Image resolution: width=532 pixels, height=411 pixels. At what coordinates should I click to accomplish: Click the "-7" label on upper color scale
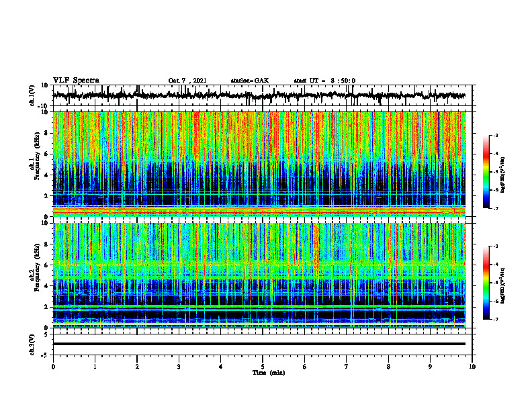pyautogui.click(x=495, y=208)
